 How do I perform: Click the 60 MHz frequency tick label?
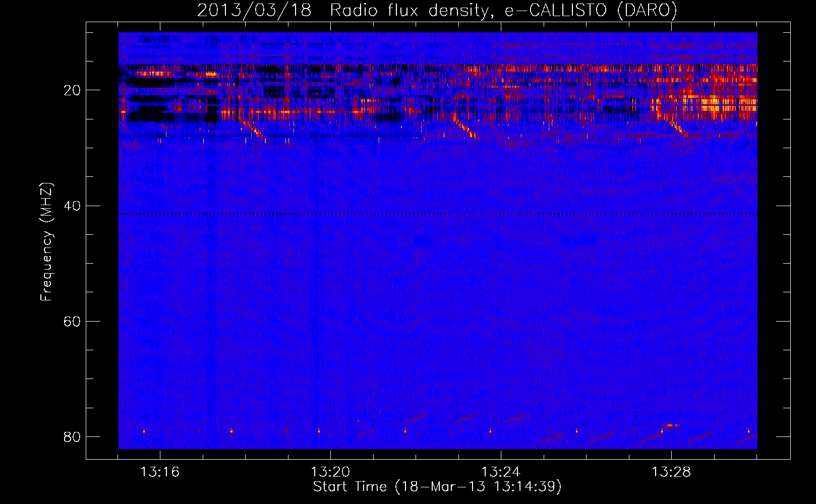point(72,321)
